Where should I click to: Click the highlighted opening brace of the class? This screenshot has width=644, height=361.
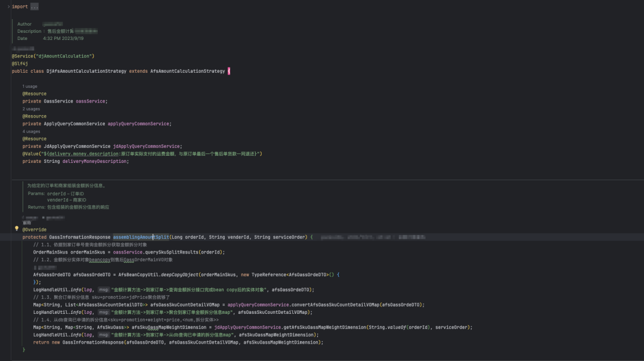pyautogui.click(x=229, y=71)
